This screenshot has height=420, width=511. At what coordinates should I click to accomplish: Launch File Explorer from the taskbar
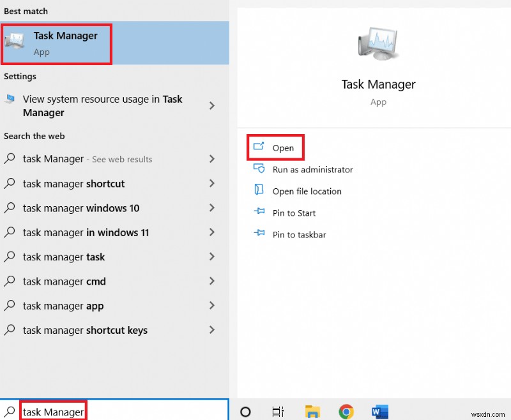312,412
